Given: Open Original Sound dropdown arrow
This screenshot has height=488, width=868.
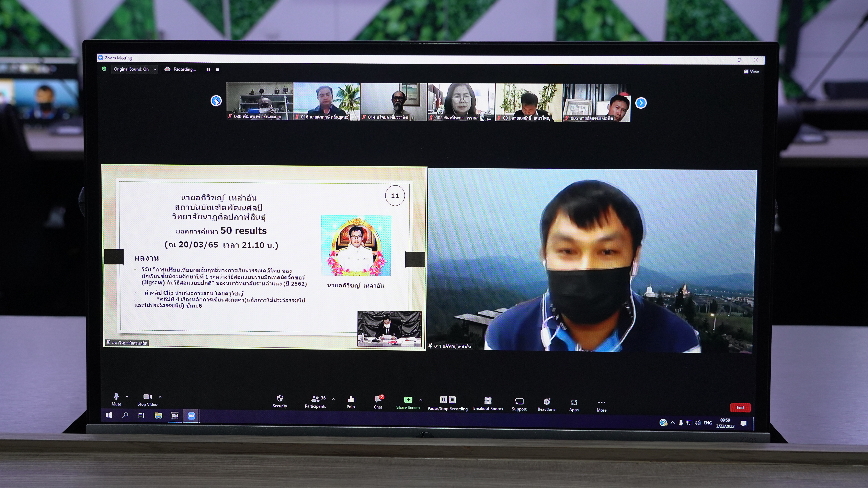Looking at the screenshot, I should point(155,69).
